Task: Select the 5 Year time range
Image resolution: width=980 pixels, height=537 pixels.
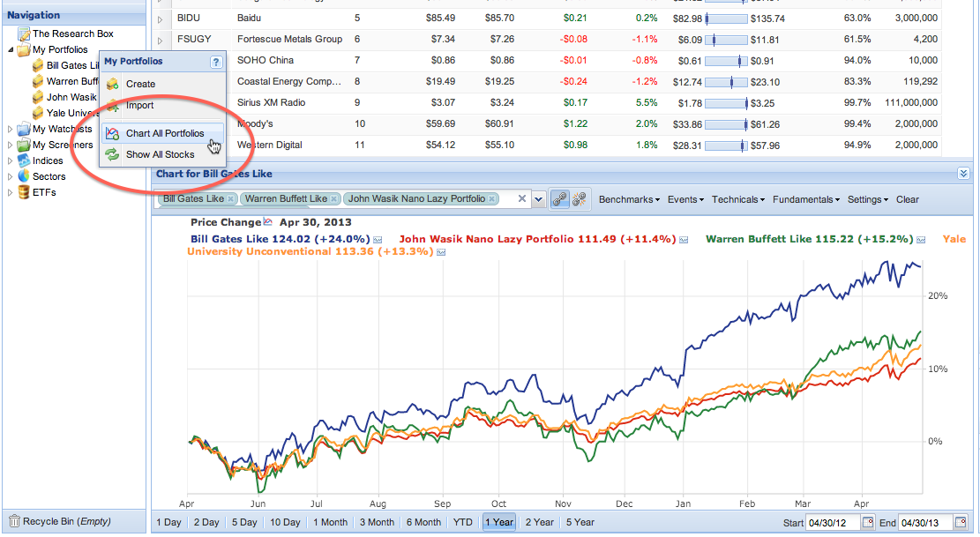Action: tap(580, 522)
